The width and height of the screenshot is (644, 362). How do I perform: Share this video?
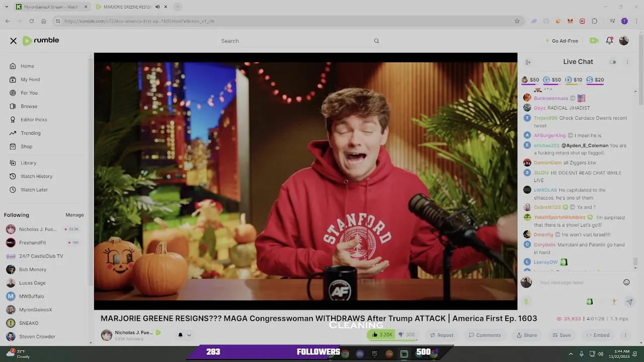(527, 335)
